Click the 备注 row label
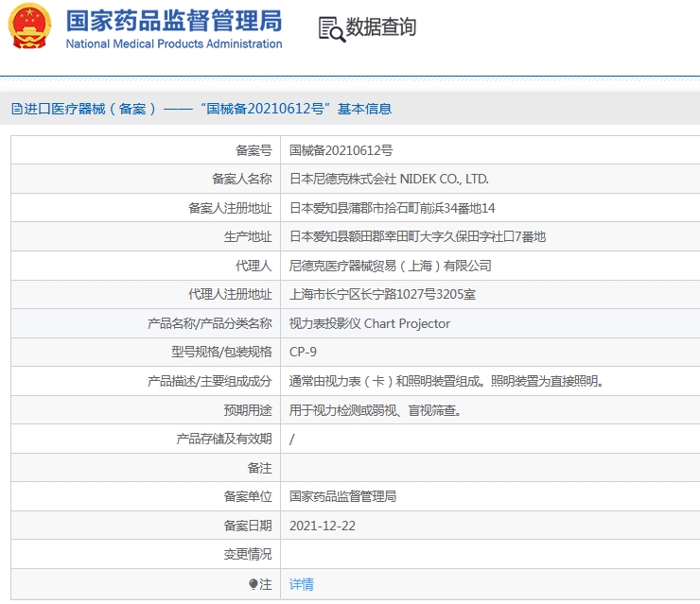The height and width of the screenshot is (604, 700). pos(259,468)
